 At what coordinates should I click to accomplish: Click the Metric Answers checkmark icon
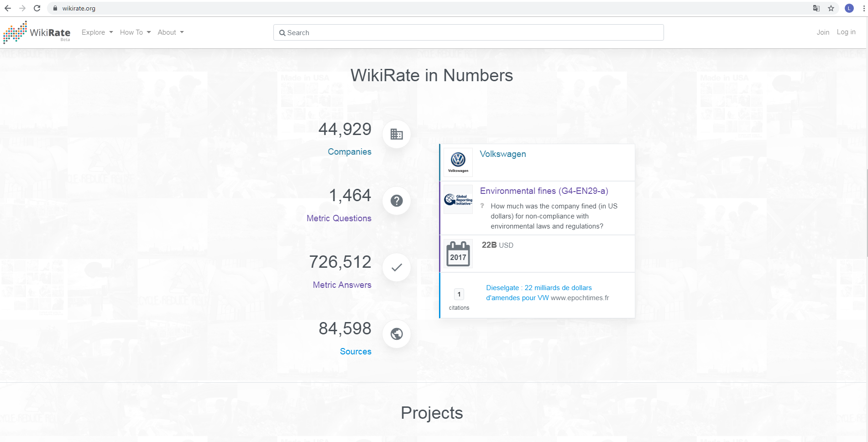(x=397, y=267)
